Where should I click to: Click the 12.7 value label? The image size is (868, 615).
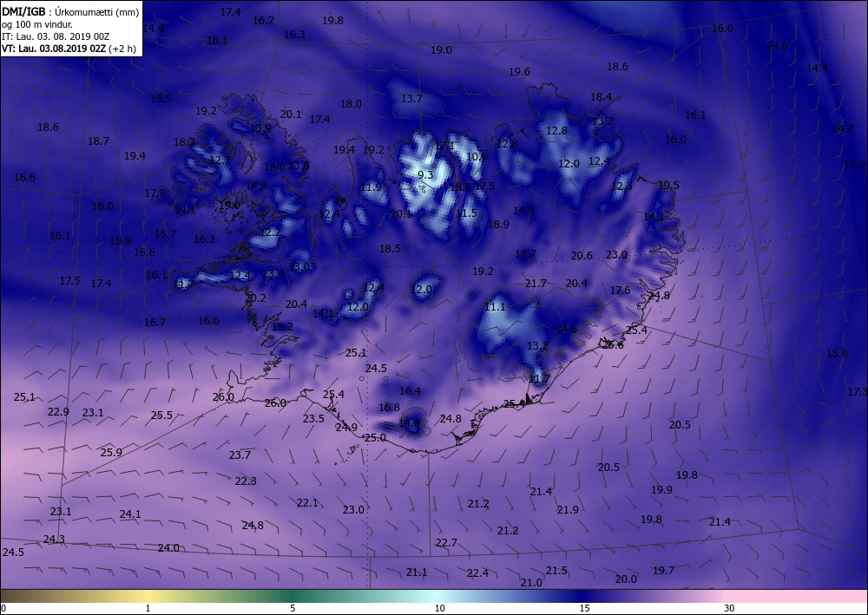click(220, 160)
